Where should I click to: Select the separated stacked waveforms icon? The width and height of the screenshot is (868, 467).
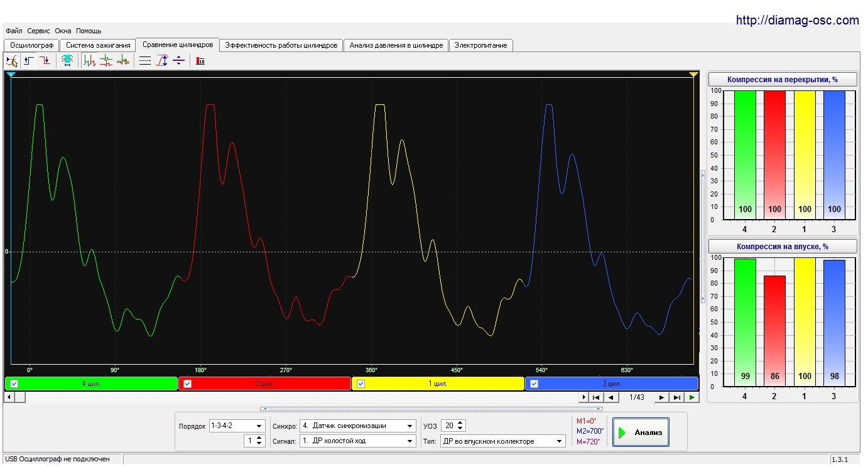tap(106, 61)
